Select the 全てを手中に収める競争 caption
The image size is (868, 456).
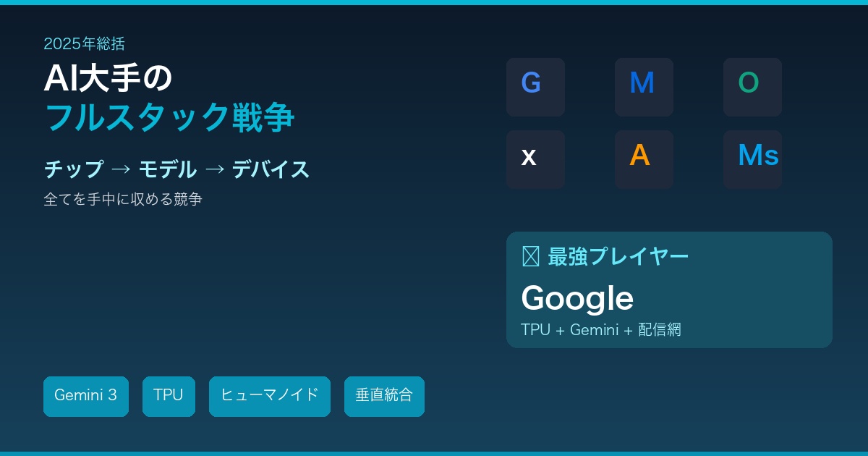(123, 199)
